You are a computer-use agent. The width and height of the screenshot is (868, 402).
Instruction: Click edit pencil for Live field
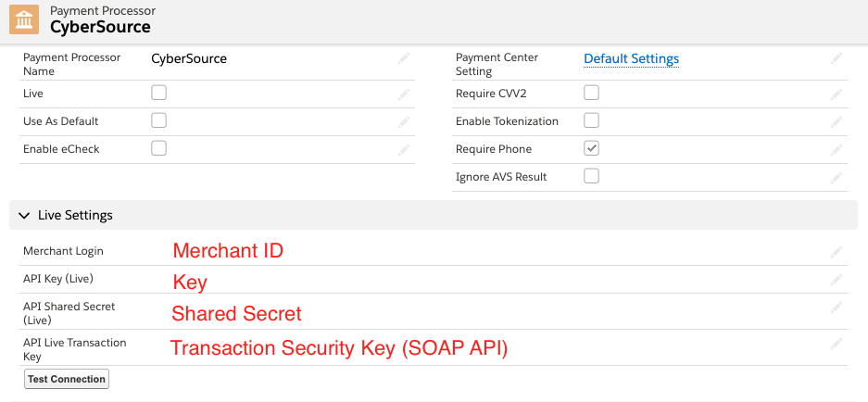coord(404,94)
